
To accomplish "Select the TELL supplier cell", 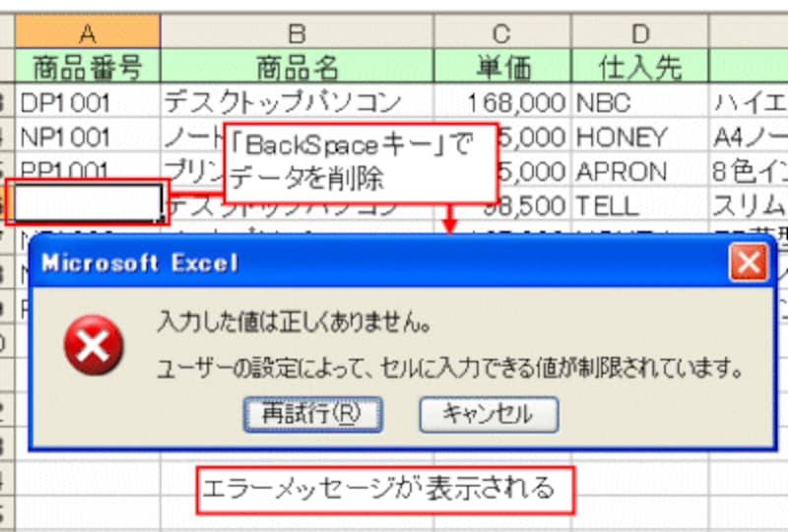I will point(639,205).
